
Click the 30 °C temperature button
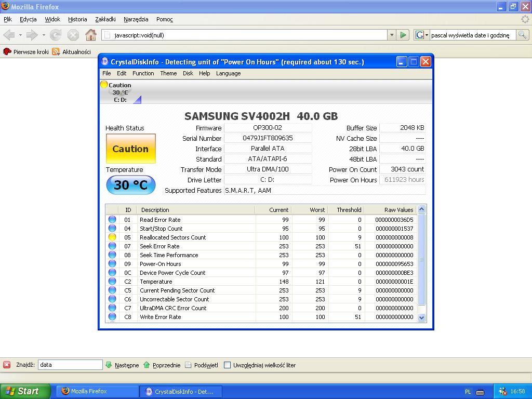130,185
